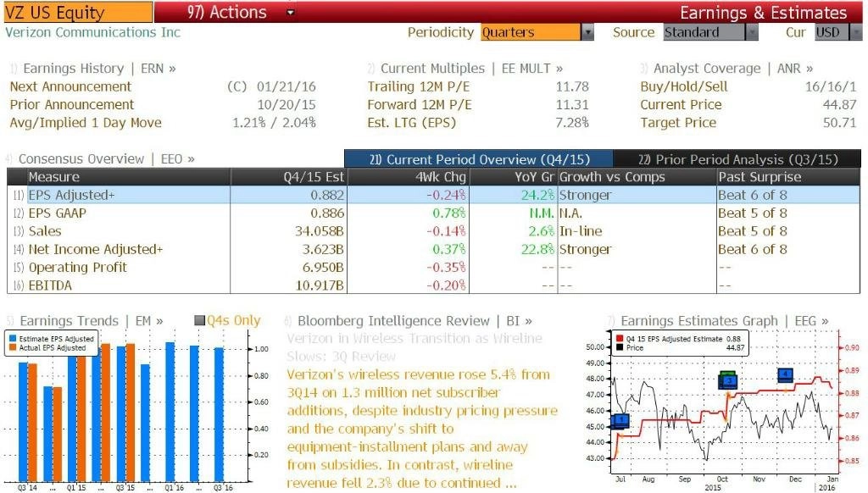Open the 97) Actions menu
Screen dimensions: 868x493
[x=226, y=12]
